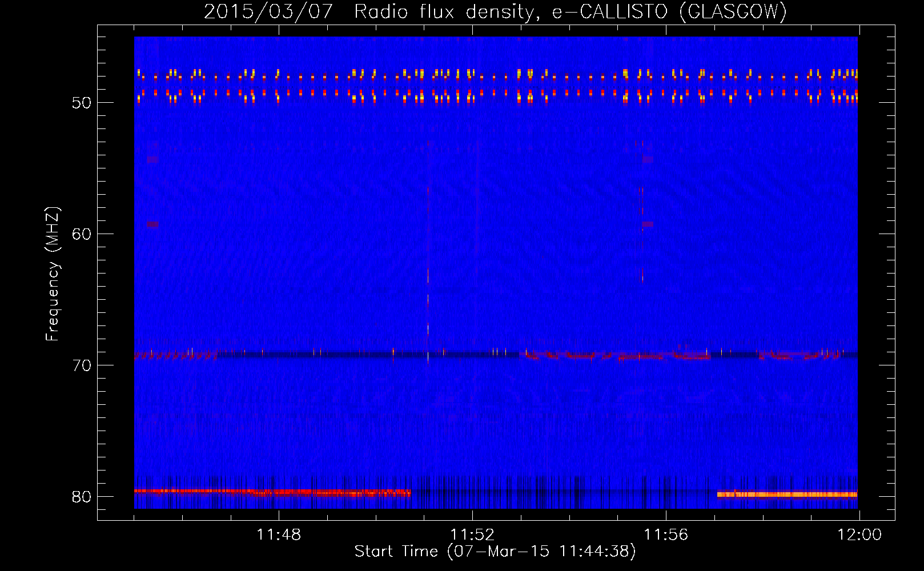Viewport: 924px width, 571px height.
Task: Click the 50 frequency tick label
Action: (82, 103)
